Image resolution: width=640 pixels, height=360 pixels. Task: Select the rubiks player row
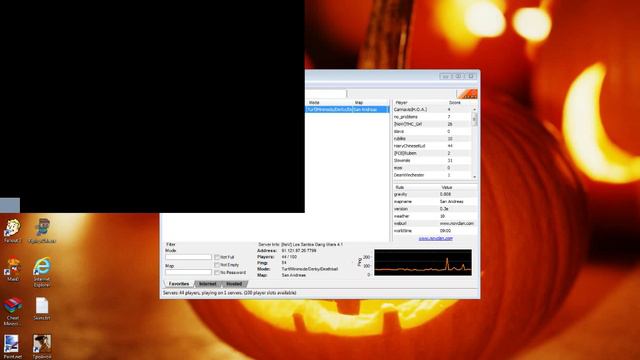[432, 139]
